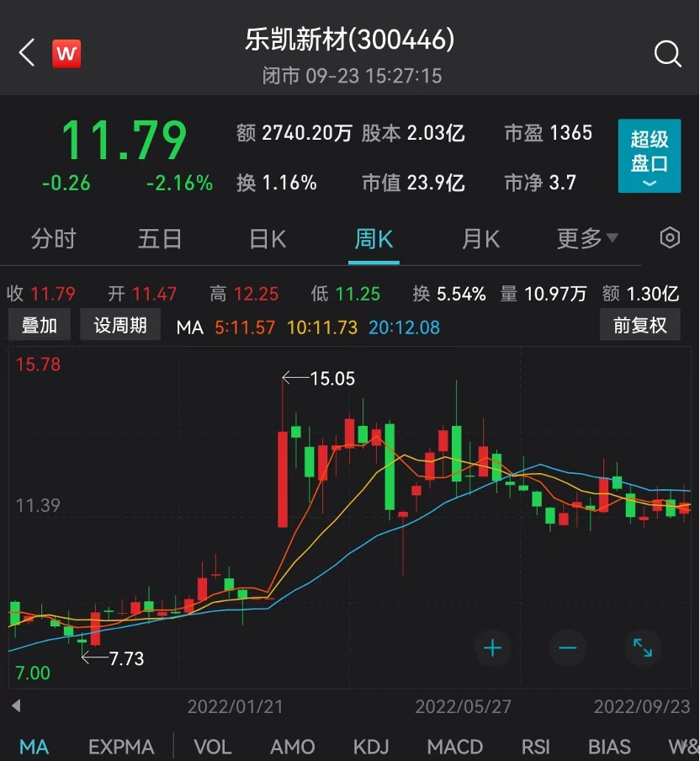The width and height of the screenshot is (700, 761).
Task: Tap 量 10.97万 volume
Action: tap(544, 294)
